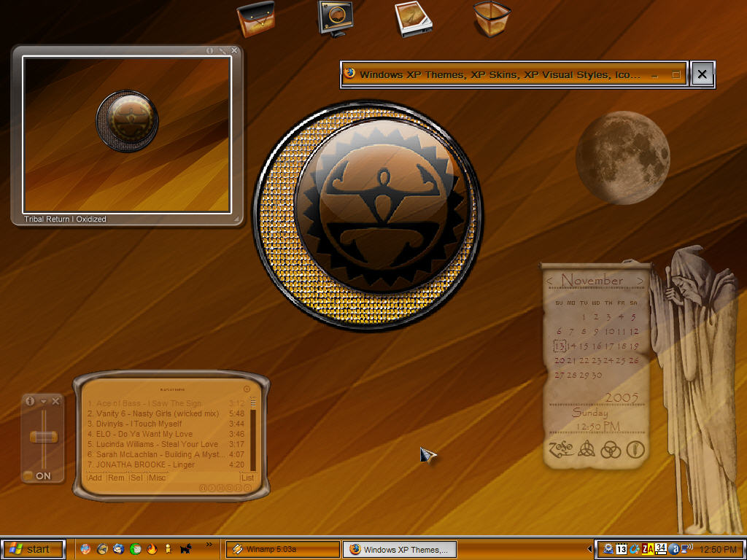Click the black dog quick launch icon
The height and width of the screenshot is (560, 747).
[185, 549]
